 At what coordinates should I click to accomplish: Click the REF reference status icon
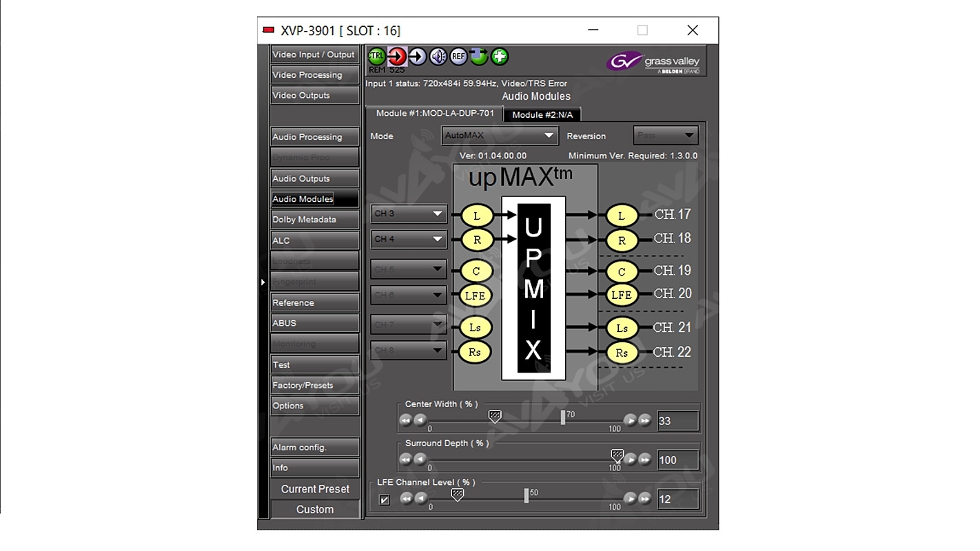[x=459, y=56]
